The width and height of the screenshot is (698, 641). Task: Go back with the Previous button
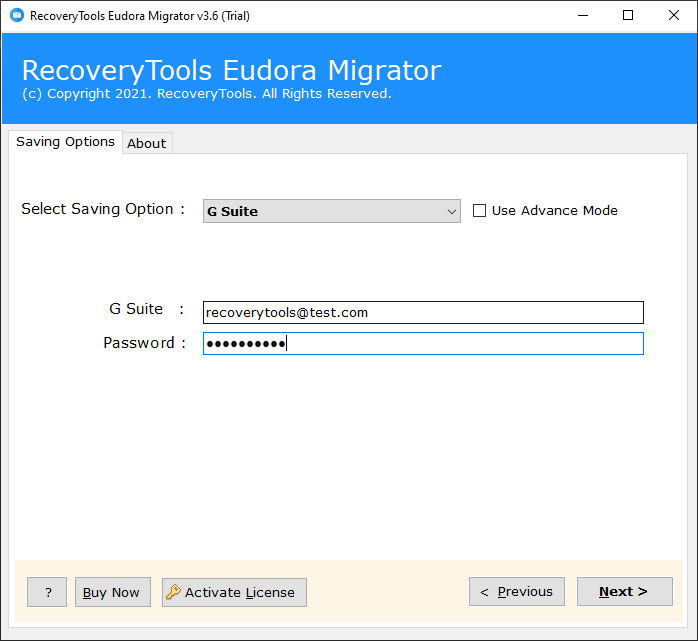517,592
